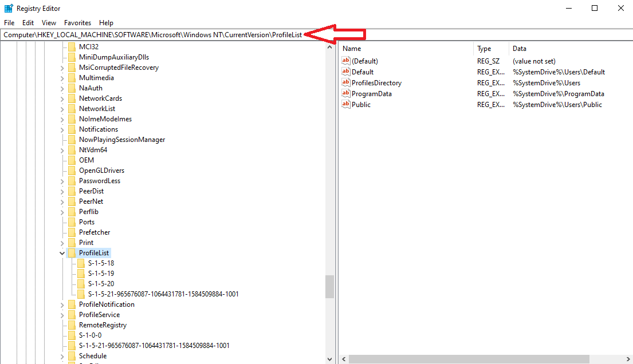Open the Edit menu
Screen dimensions: 633x364
(28, 22)
